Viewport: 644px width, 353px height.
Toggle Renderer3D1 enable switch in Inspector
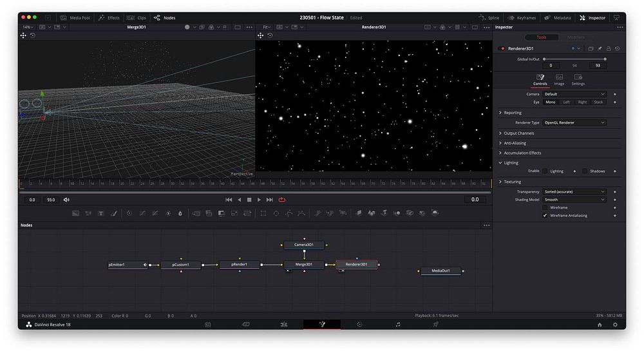tap(501, 48)
